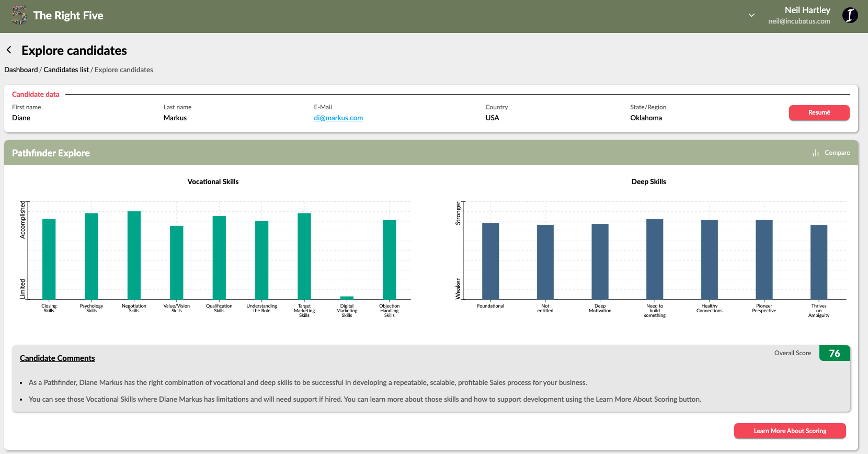This screenshot has height=454, width=868.
Task: Click the Accomplished axis label
Action: pos(22,220)
